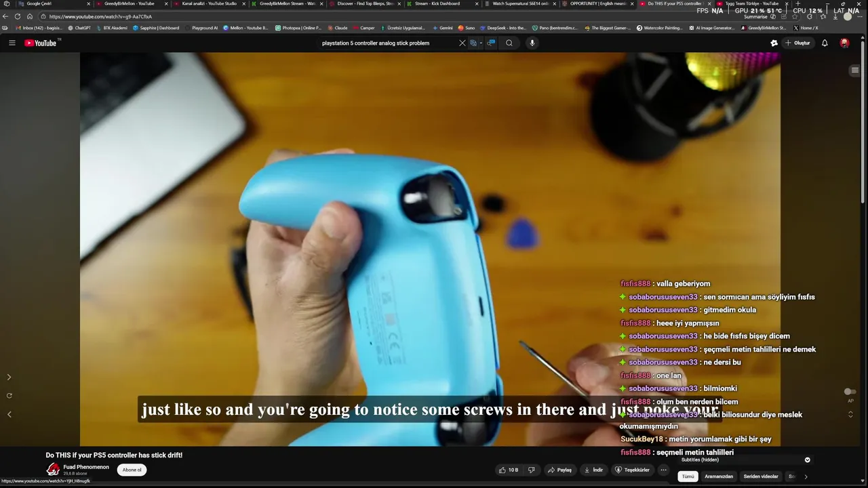
Task: Click the translate icon in search bar
Action: click(473, 43)
